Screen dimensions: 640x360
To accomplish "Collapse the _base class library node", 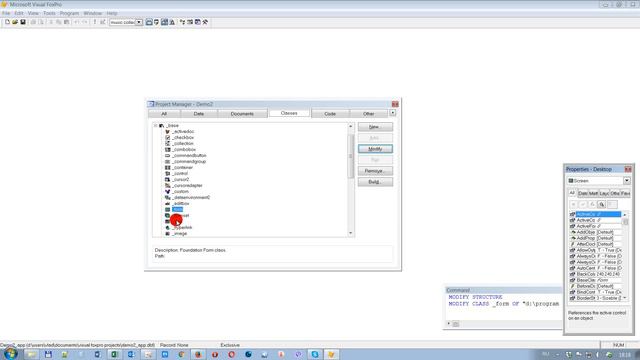I will coord(156,126).
